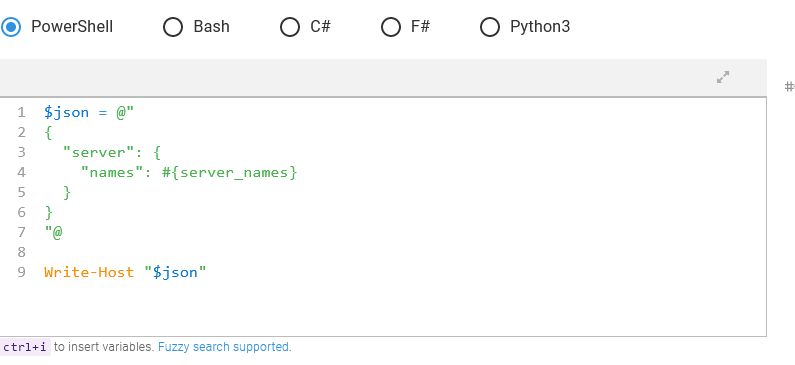Viewport: 795px width, 365px height.
Task: Choose the F# radio button
Action: (391, 27)
